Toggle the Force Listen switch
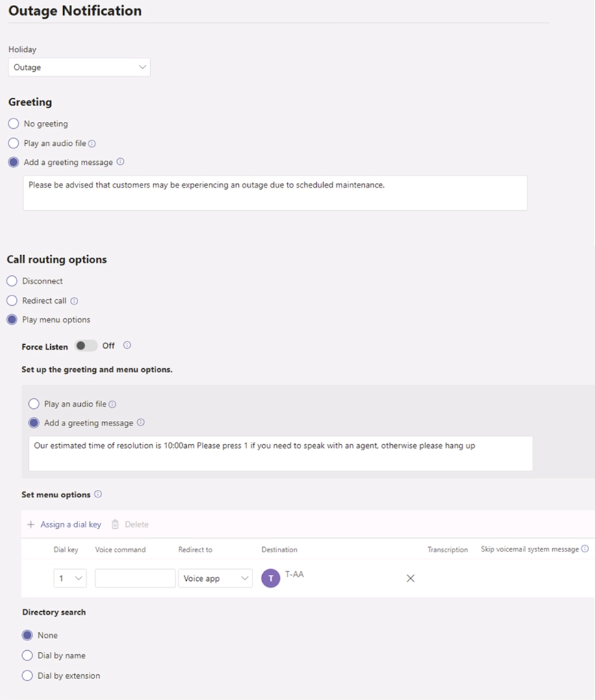595x700 pixels. point(86,345)
